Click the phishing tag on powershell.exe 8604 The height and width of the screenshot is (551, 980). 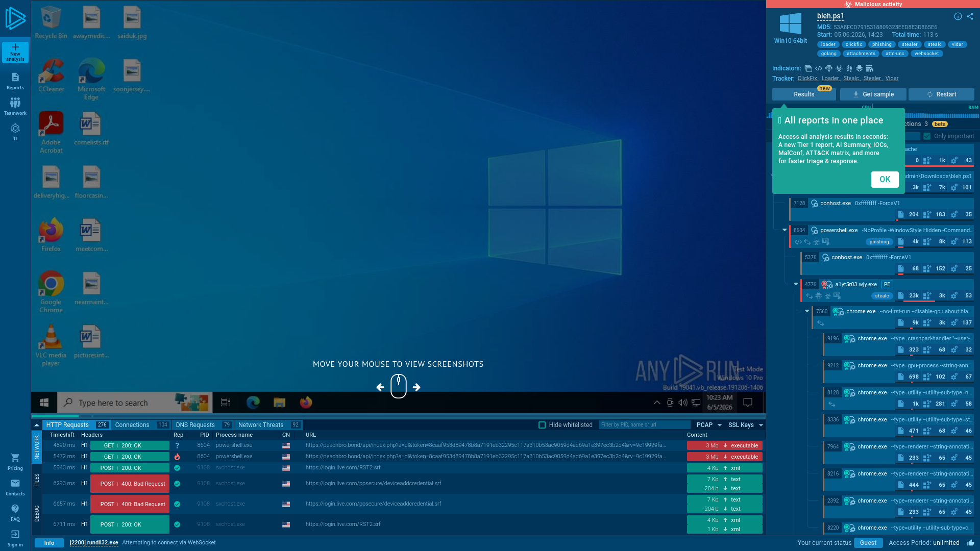point(879,242)
